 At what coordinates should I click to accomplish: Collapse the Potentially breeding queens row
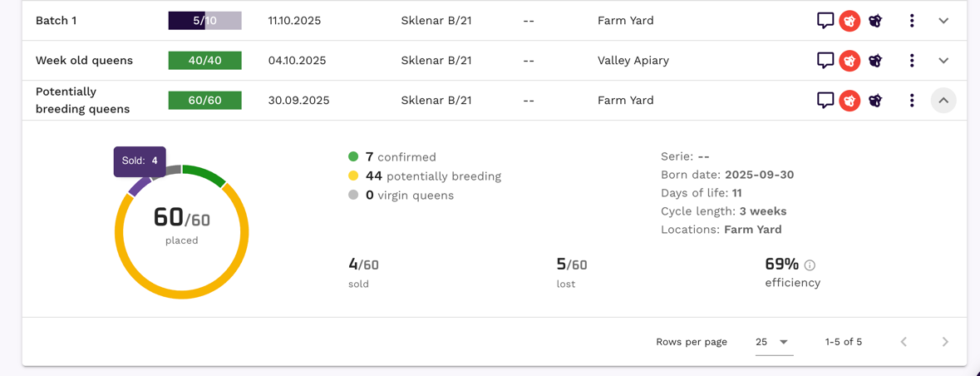943,101
